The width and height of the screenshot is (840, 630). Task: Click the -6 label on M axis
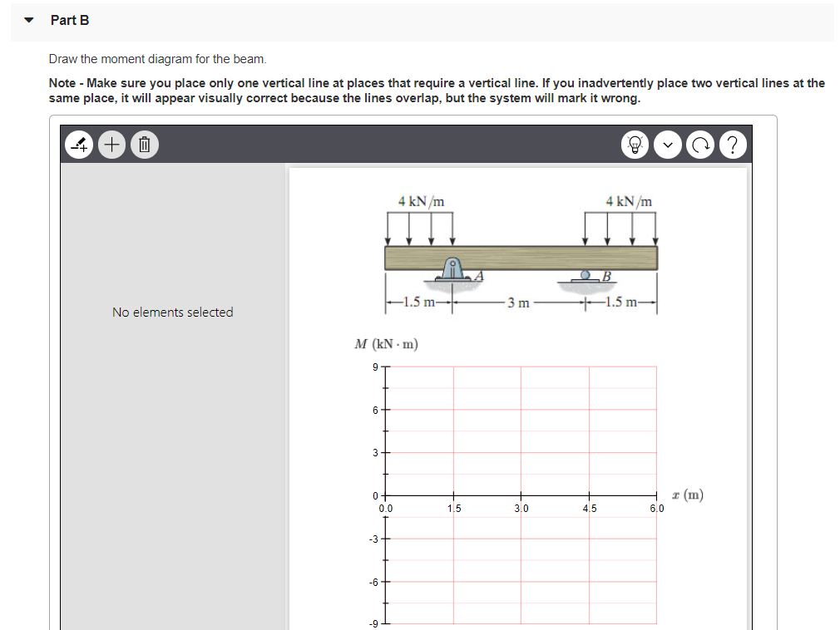tap(373, 582)
